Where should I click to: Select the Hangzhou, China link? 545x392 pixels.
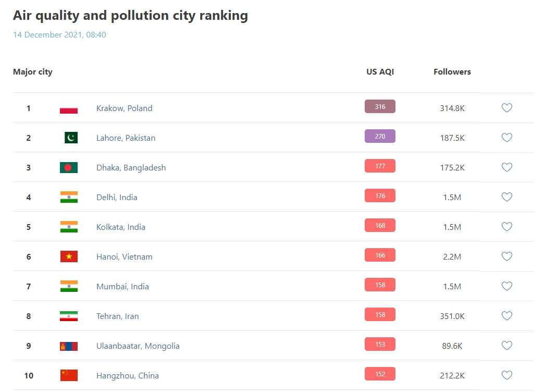pyautogui.click(x=128, y=375)
